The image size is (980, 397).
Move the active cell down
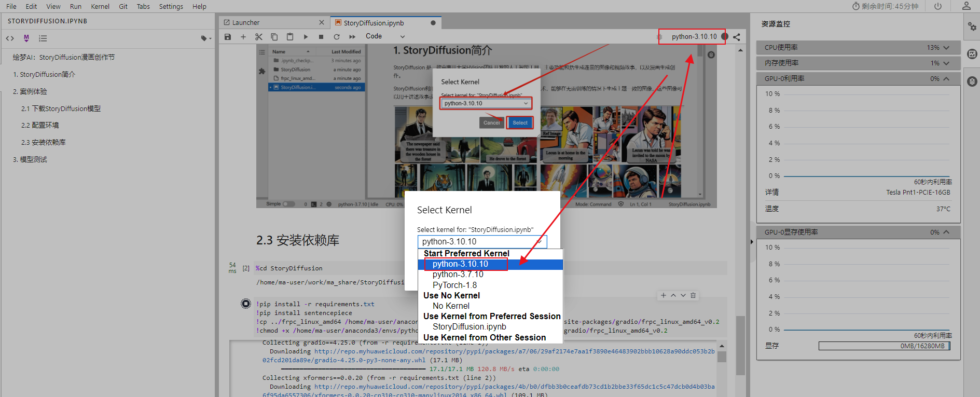(x=683, y=295)
